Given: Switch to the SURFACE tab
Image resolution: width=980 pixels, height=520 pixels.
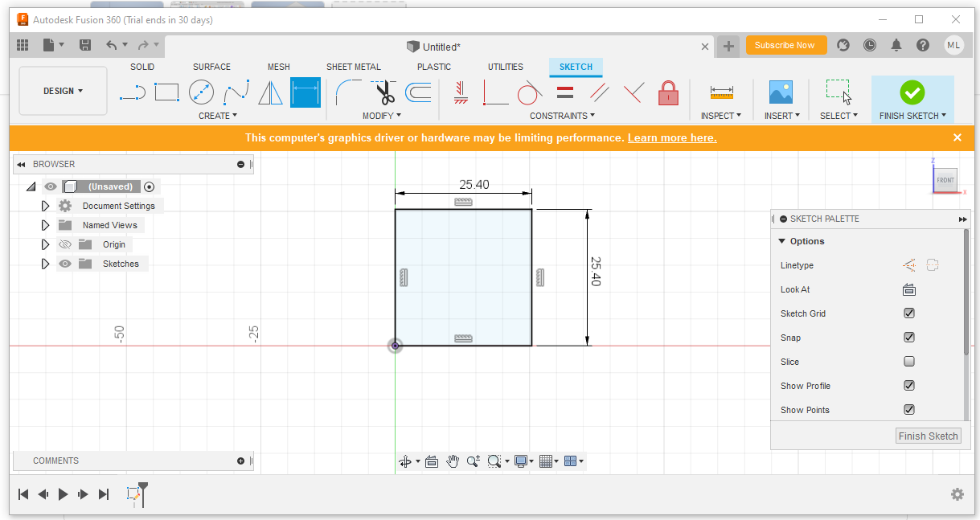Looking at the screenshot, I should click(x=211, y=67).
